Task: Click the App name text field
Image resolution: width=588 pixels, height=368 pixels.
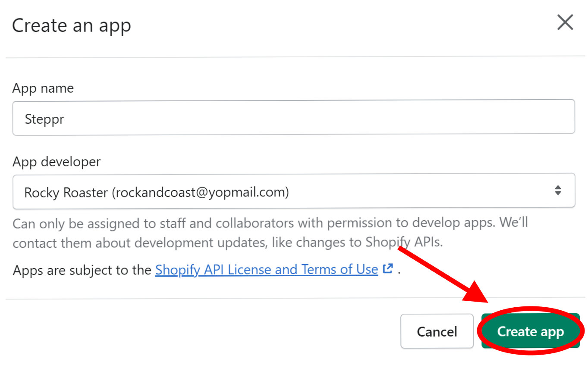Action: (293, 117)
